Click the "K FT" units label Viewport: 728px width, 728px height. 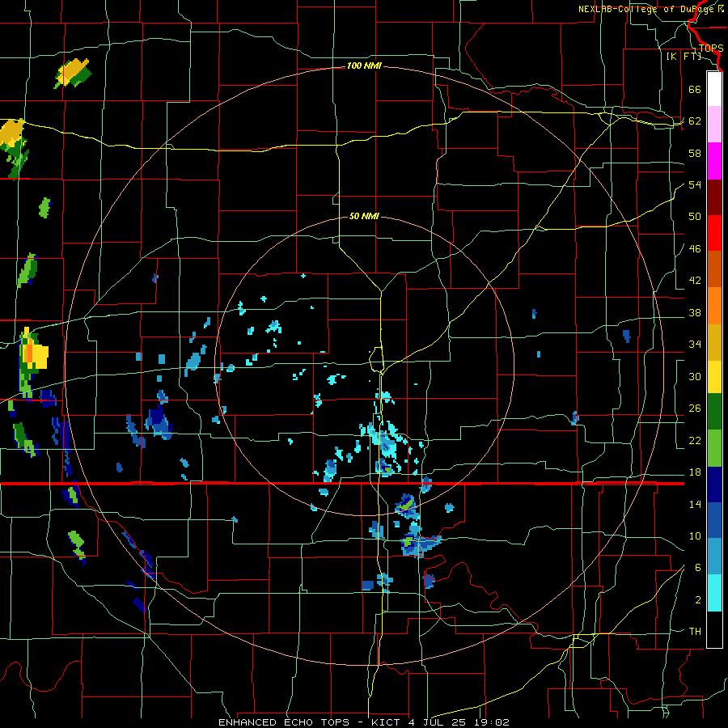pyautogui.click(x=684, y=56)
